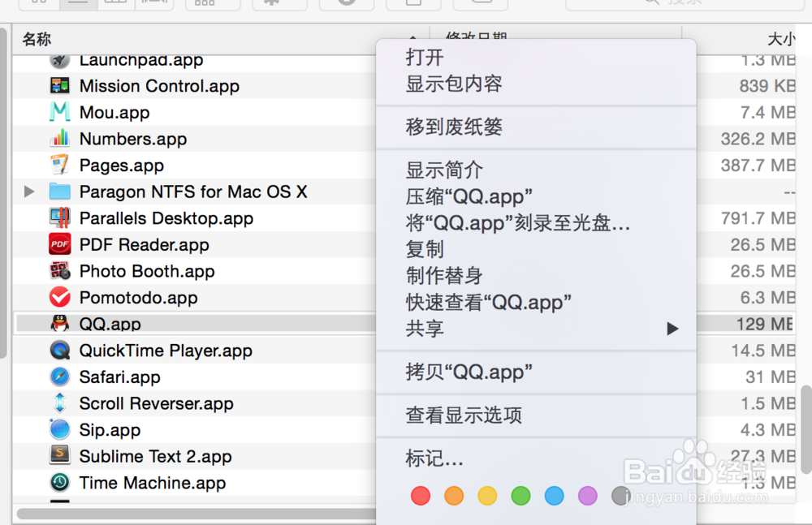812x525 pixels.
Task: Click the Pages app icon
Action: click(59, 166)
